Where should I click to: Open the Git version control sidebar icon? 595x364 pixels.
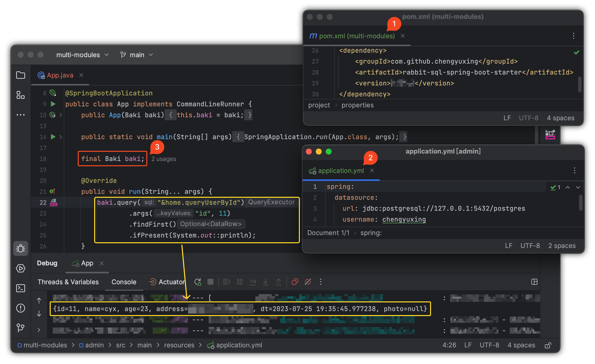(x=21, y=328)
